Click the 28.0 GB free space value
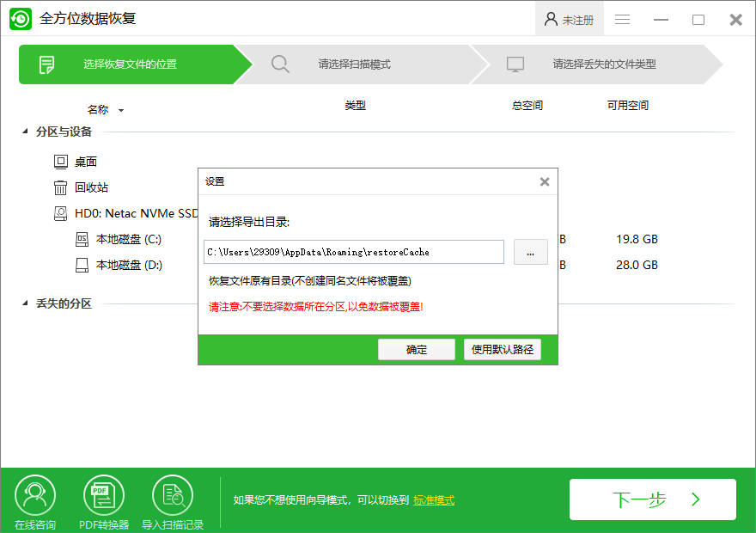 tap(637, 265)
